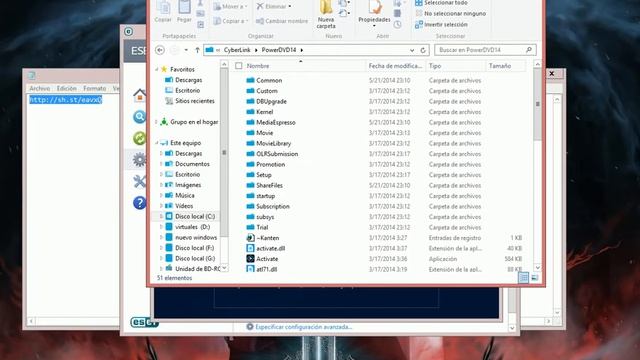Open Edición menu in Notepad
This screenshot has height=360, width=640.
tap(67, 88)
